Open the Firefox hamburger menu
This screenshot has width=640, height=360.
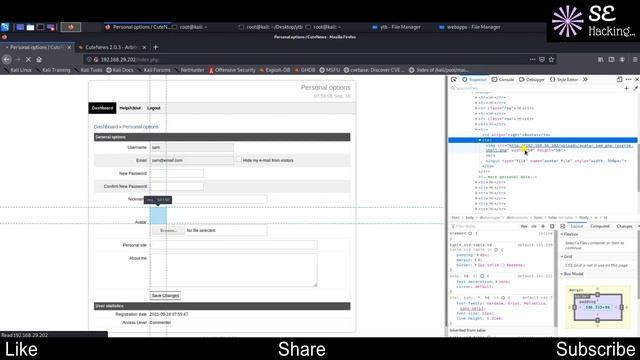pyautogui.click(x=635, y=59)
